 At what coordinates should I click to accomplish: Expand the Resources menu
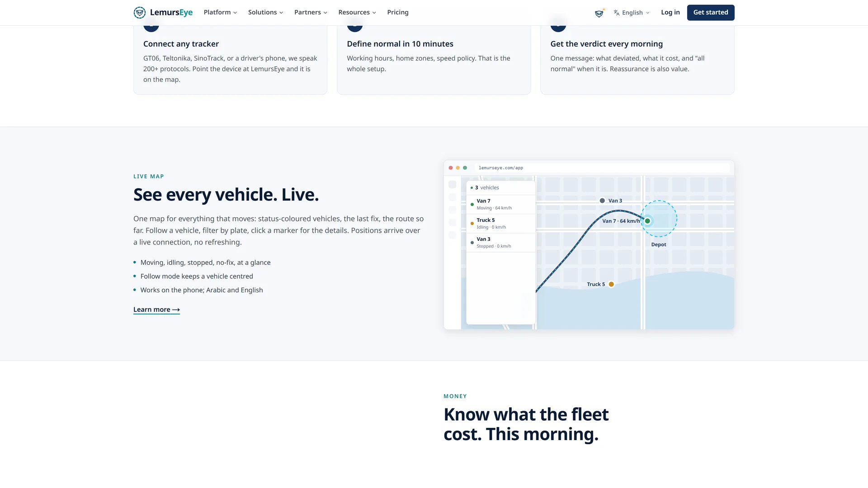click(x=357, y=13)
